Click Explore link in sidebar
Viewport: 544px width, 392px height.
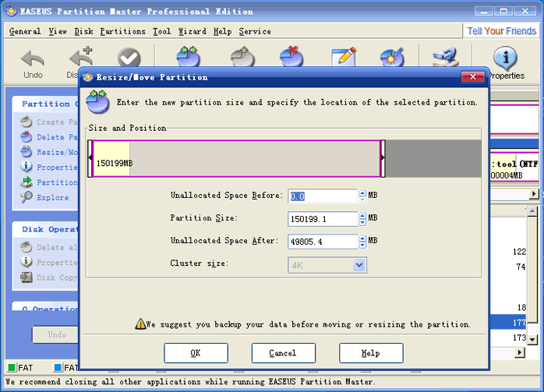53,197
